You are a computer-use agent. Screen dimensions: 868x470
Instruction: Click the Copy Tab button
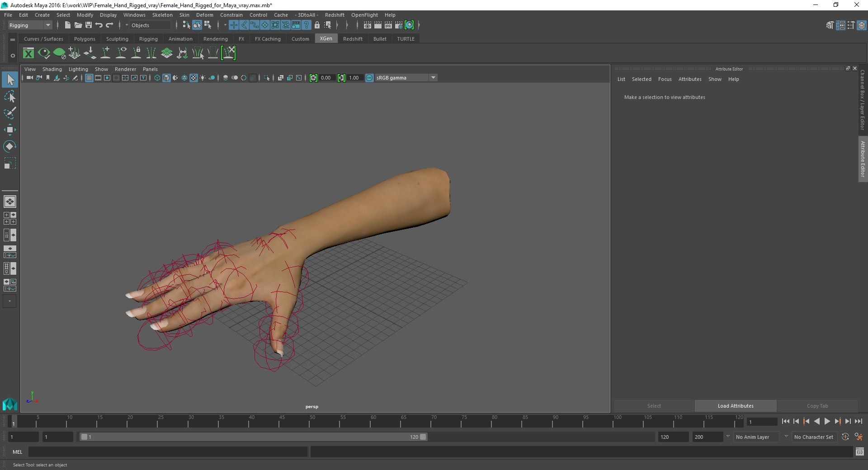[x=817, y=406]
